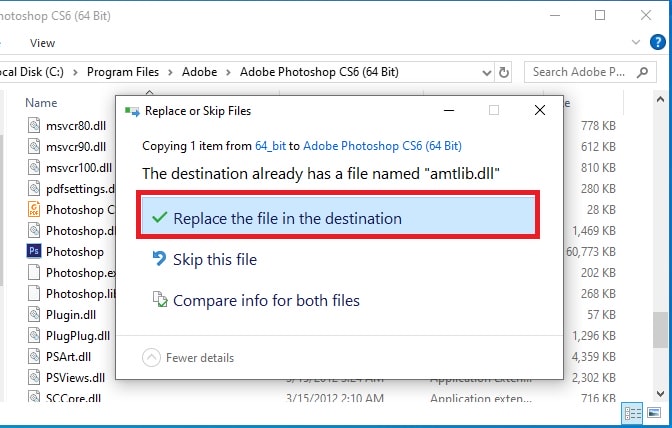The width and height of the screenshot is (672, 428).
Task: Collapse dialog with Fewer details
Action: (188, 358)
